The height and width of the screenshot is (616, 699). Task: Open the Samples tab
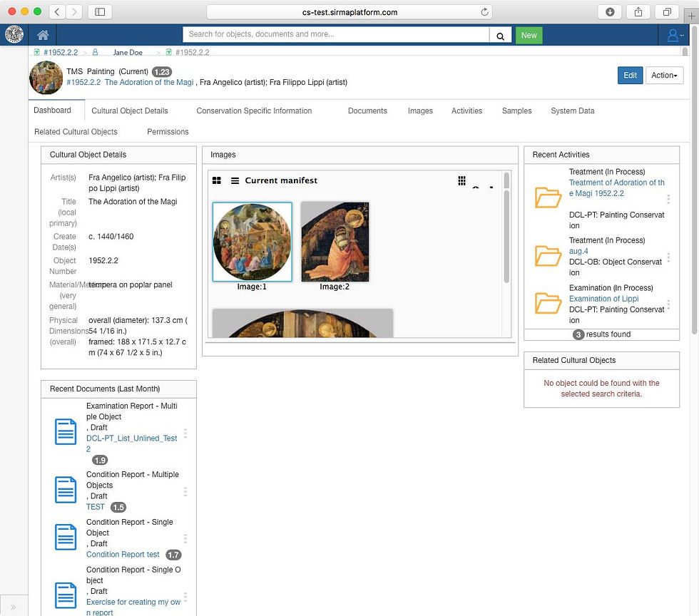coord(516,111)
